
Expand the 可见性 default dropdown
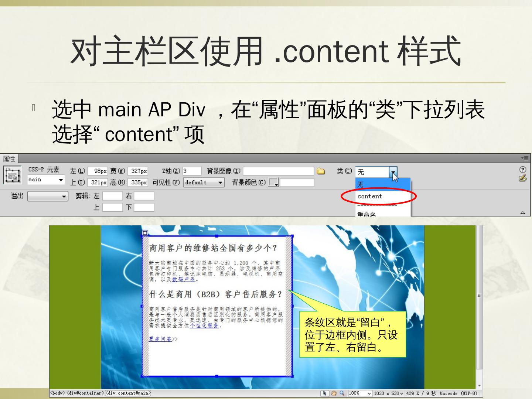coord(220,183)
